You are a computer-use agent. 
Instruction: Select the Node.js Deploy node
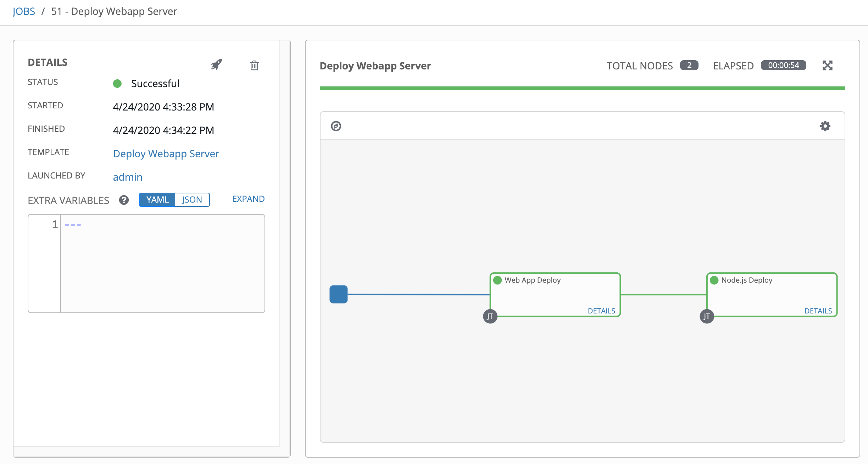pyautogui.click(x=772, y=295)
